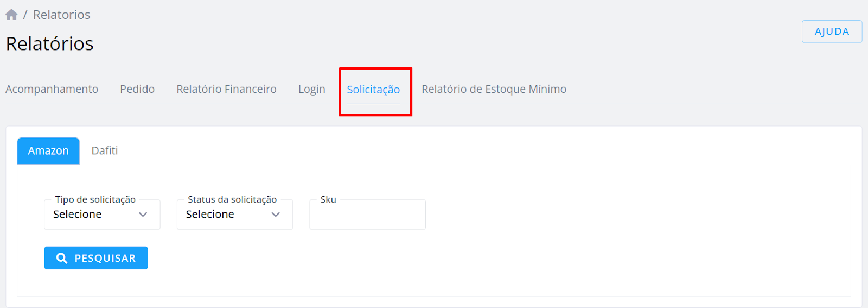
Task: Focus the Sku input field
Action: pos(367,215)
